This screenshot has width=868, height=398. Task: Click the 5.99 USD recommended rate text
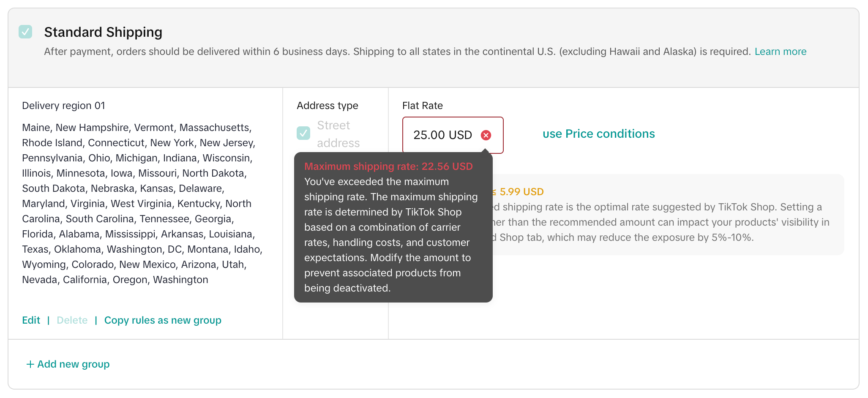[x=521, y=192]
